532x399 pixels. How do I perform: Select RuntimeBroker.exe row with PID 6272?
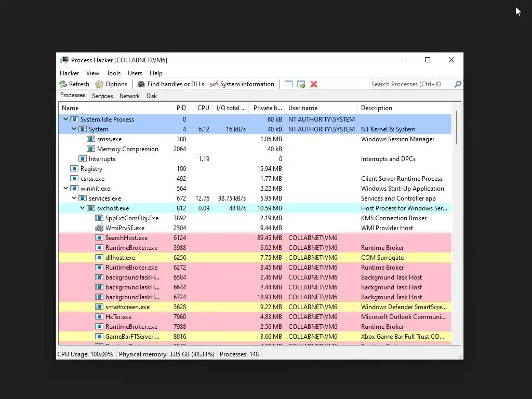click(x=255, y=268)
